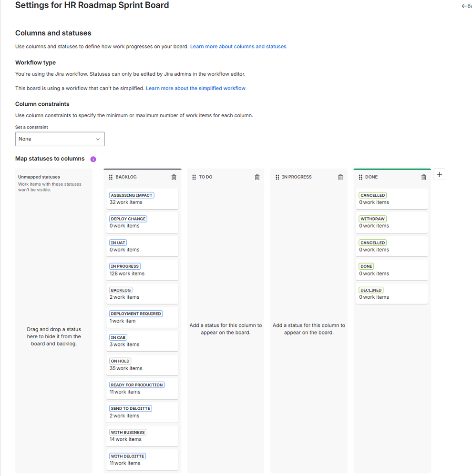
Task: Add a new column with the plus icon
Action: [439, 174]
